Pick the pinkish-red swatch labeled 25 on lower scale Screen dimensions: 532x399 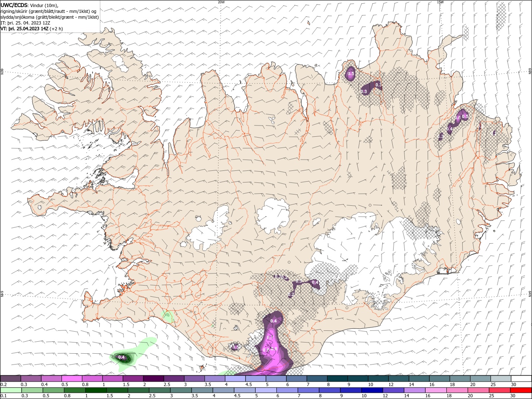pyautogui.click(x=500, y=390)
